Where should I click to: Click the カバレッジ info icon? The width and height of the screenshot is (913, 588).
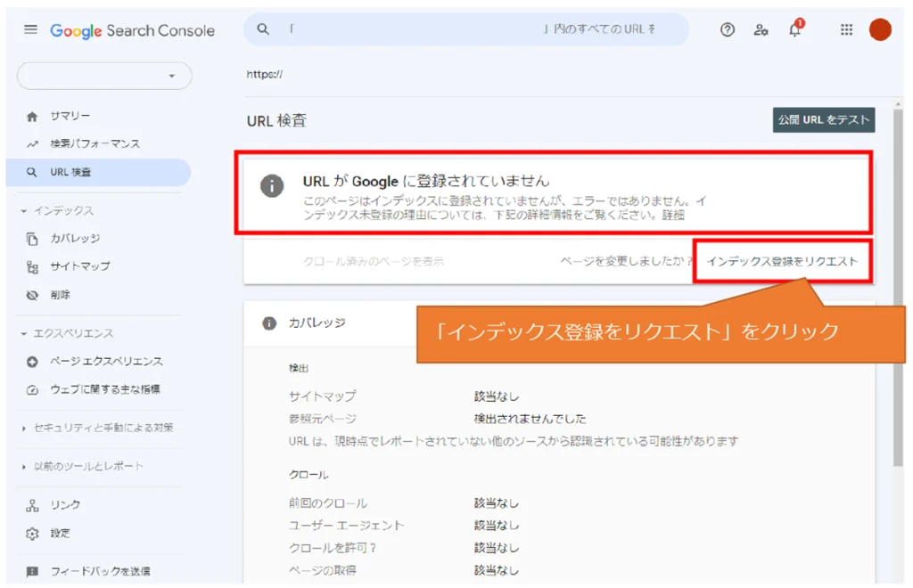(x=269, y=323)
